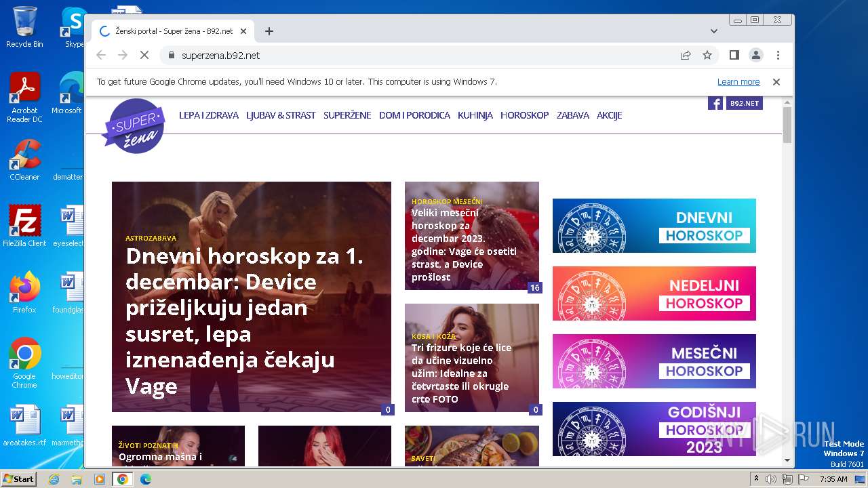Open NEDELJNI HOROSKOP banner
868x488 pixels.
click(654, 293)
